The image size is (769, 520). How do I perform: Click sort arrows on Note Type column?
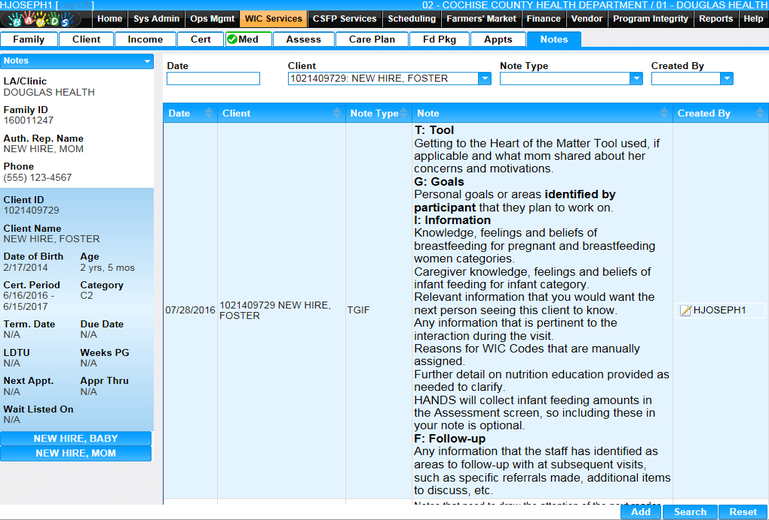pyautogui.click(x=405, y=114)
